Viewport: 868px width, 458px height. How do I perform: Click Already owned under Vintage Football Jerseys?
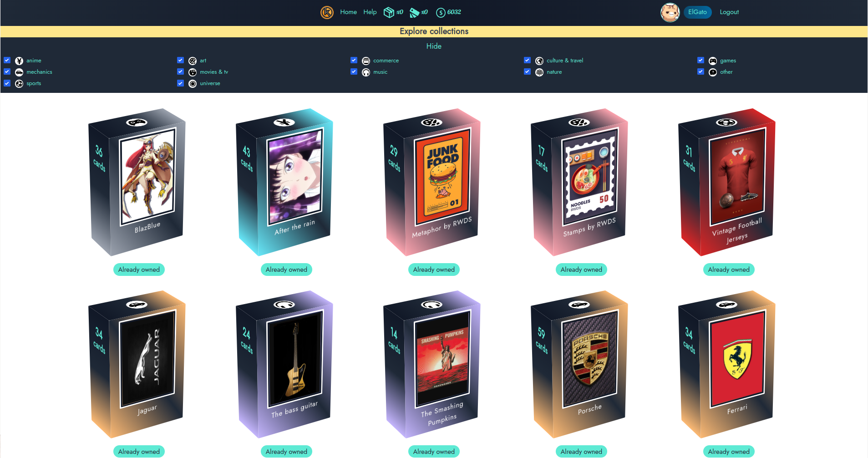(x=729, y=270)
